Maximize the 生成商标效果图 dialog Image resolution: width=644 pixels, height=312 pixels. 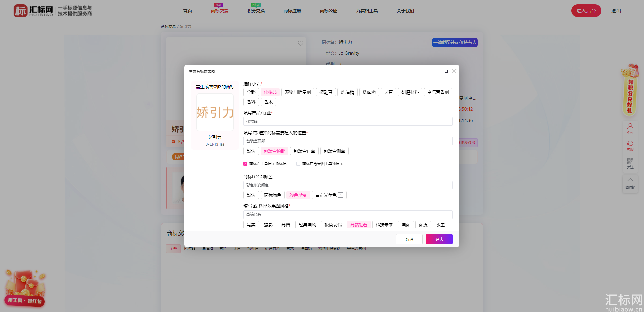[x=446, y=71]
